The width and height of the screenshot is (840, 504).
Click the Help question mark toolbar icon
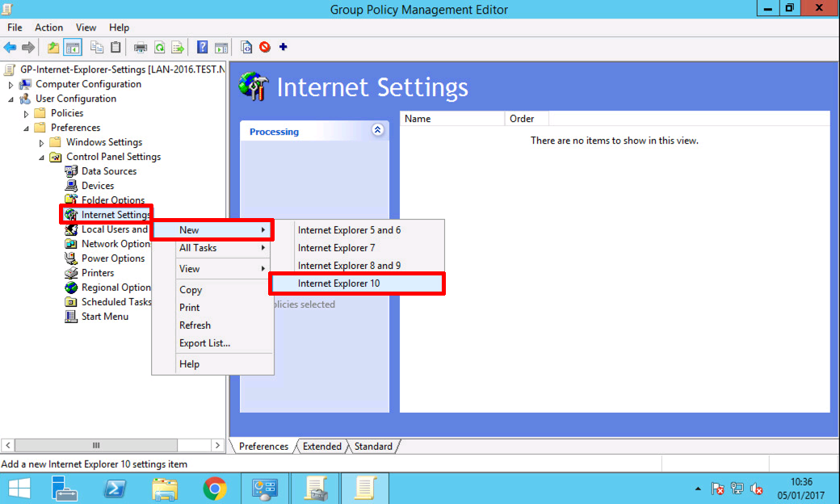[202, 47]
